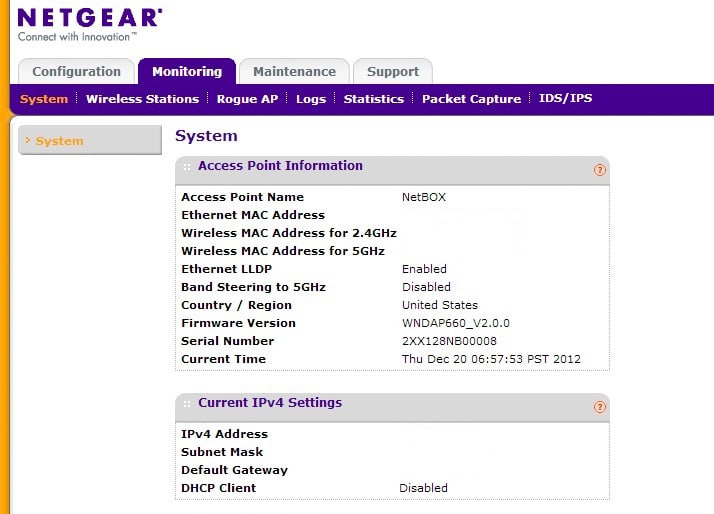Click the Connect with Innovation tagline
The height and width of the screenshot is (514, 714).
pos(77,37)
